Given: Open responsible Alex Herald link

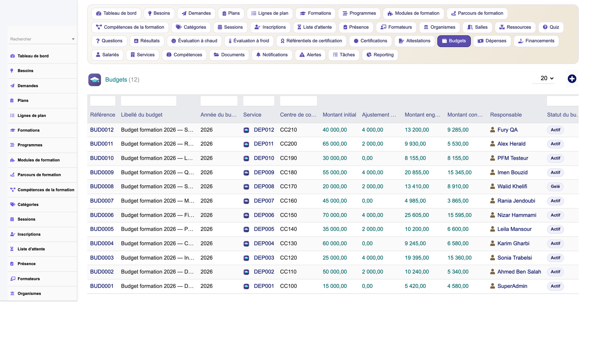Looking at the screenshot, I should tap(512, 144).
